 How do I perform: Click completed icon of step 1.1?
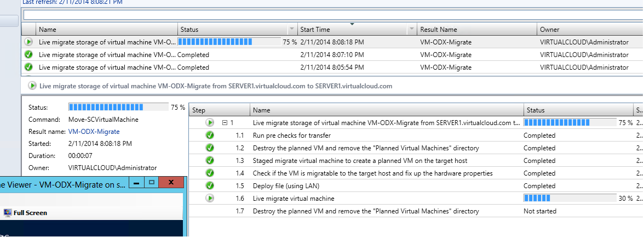click(210, 136)
